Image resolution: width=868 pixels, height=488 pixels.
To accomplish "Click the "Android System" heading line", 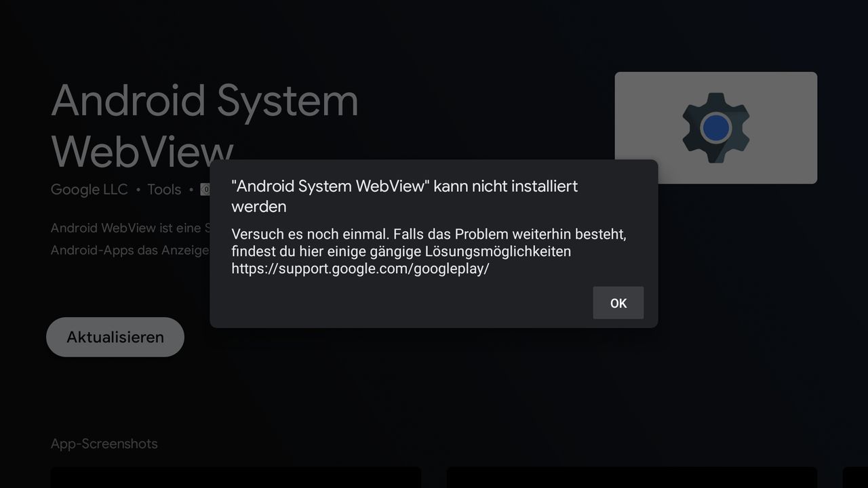I will 205,100.
